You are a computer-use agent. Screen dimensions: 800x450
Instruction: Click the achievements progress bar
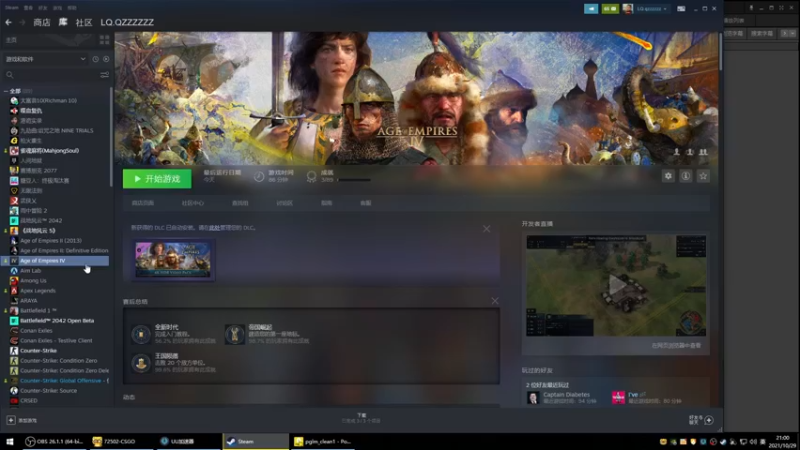354,180
